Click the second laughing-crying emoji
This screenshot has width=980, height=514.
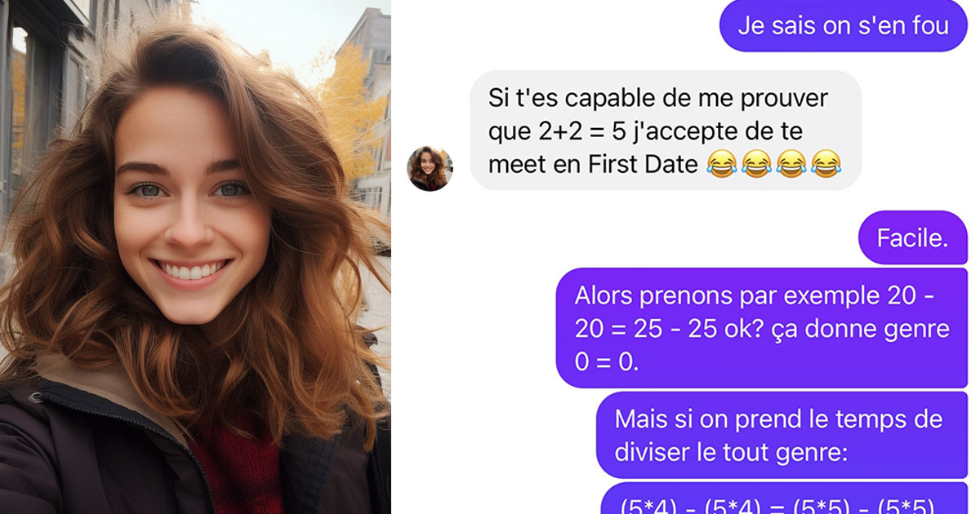[755, 164]
